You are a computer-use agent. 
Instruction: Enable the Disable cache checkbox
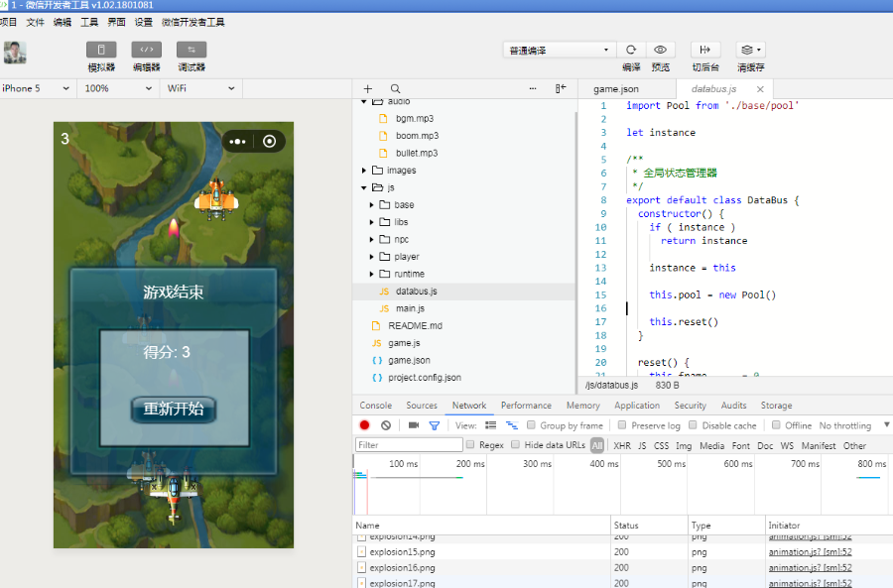[x=693, y=425]
